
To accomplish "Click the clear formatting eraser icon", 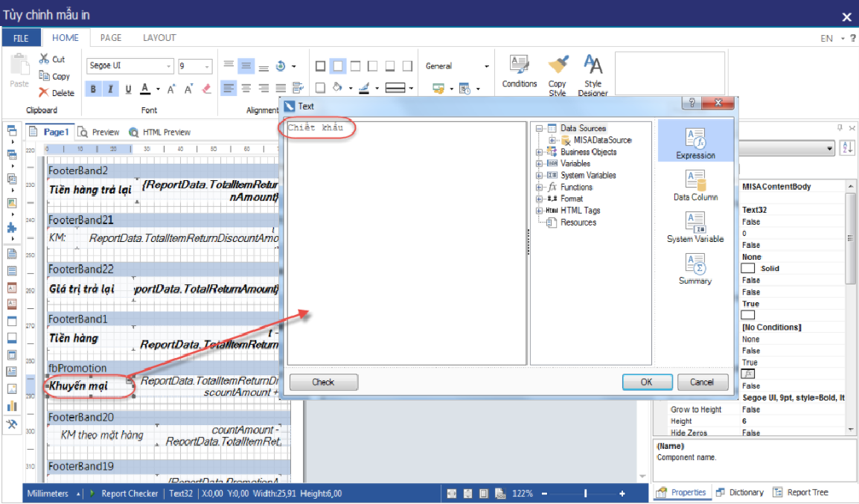I will point(206,89).
